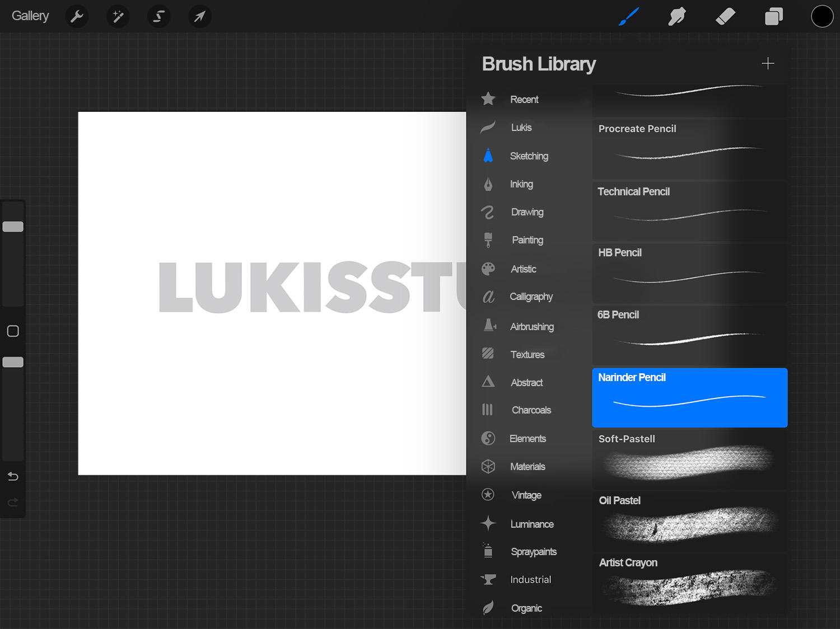840x629 pixels.
Task: Deselect the highlighted Narinder Pencil brush
Action: [689, 397]
